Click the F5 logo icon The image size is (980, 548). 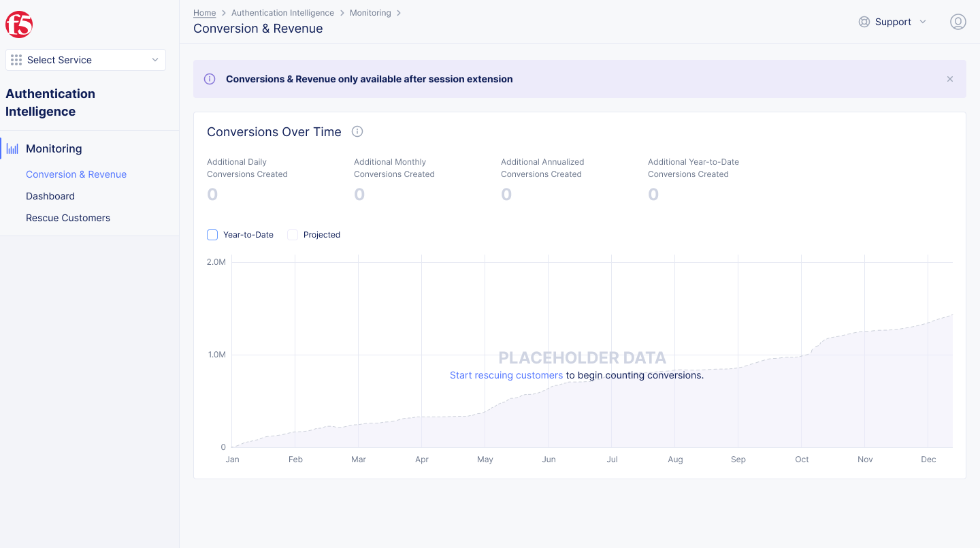(19, 25)
